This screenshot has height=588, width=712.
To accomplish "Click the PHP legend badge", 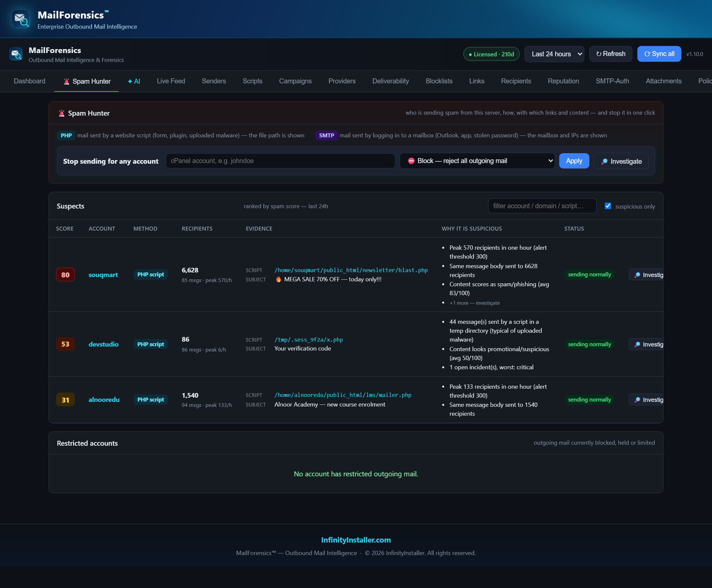I will pyautogui.click(x=66, y=135).
